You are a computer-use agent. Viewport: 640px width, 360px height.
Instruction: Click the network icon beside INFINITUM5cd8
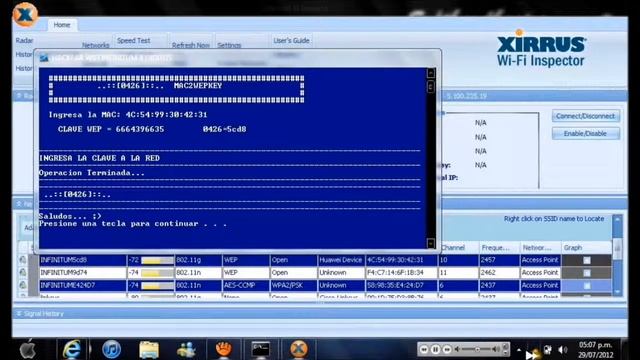tap(23, 260)
